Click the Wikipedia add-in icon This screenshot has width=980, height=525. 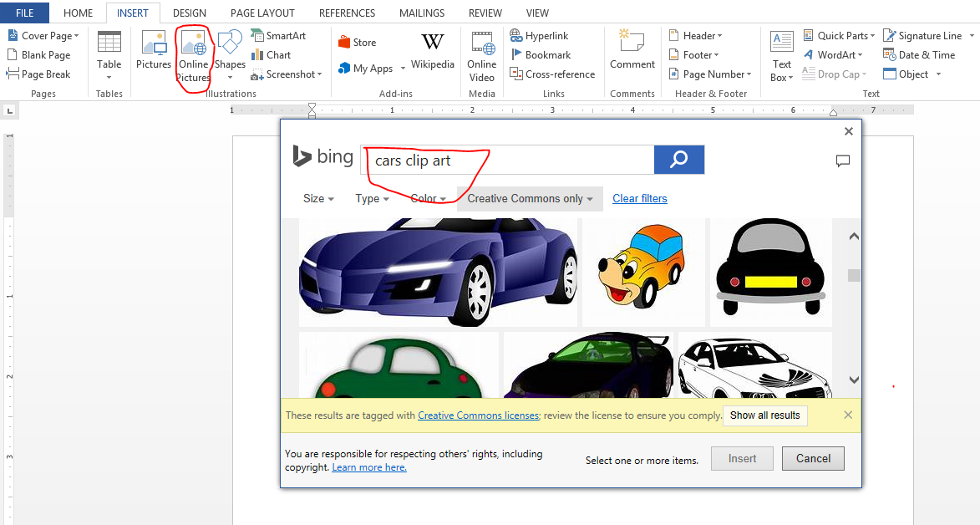click(x=432, y=52)
